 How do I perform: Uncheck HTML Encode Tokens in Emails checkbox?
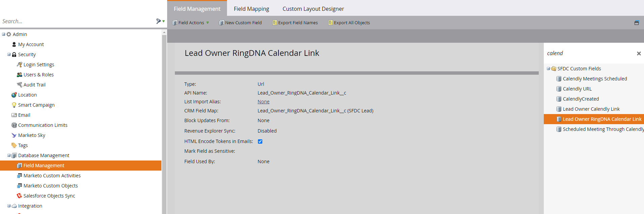pyautogui.click(x=260, y=141)
